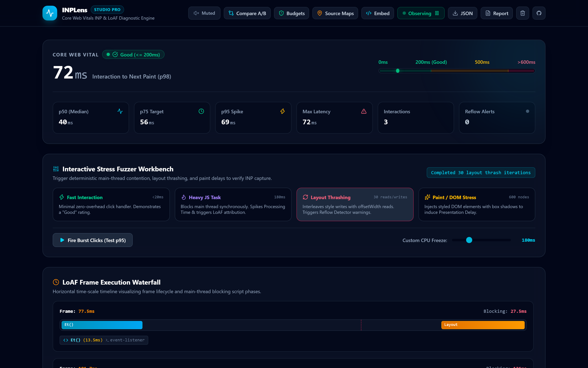Generate the Report
This screenshot has height=368, width=588.
[x=496, y=13]
